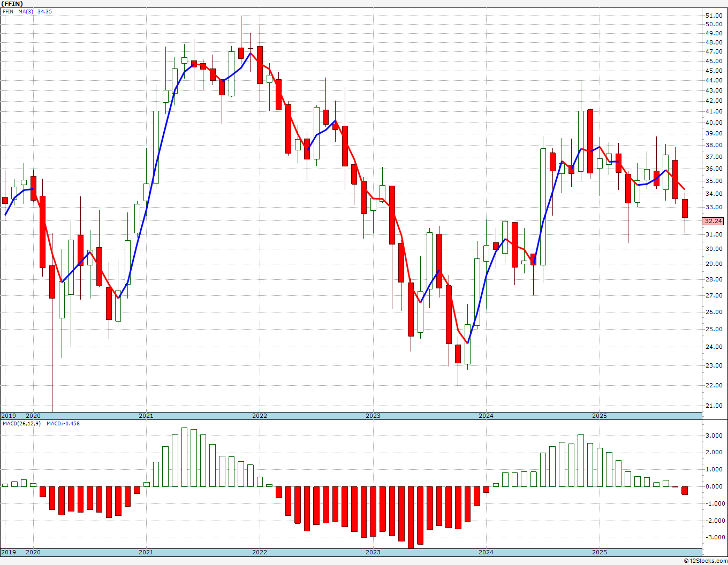Image resolution: width=728 pixels, height=565 pixels.
Task: Click the latest red candlestick near 32.24
Action: pyautogui.click(x=685, y=209)
